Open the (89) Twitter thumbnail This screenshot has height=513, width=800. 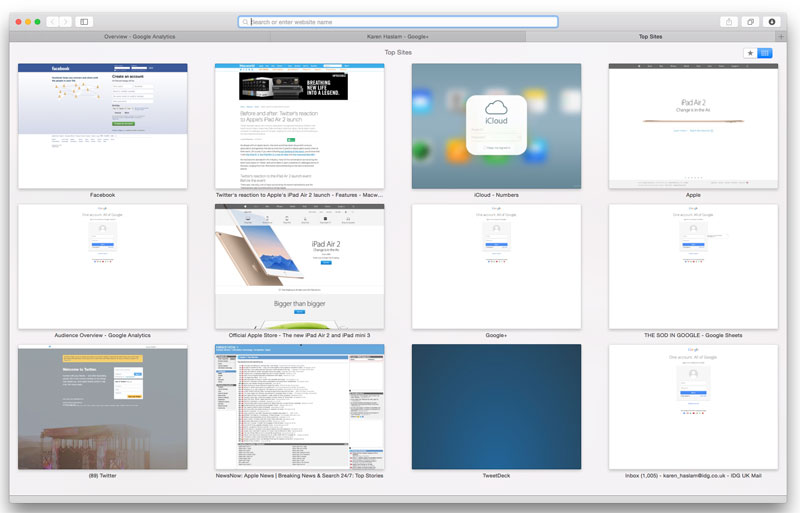point(103,407)
